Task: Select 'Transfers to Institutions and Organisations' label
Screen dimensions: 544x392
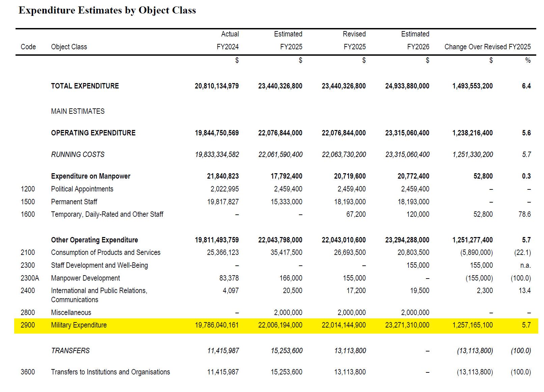Action: pos(110,372)
